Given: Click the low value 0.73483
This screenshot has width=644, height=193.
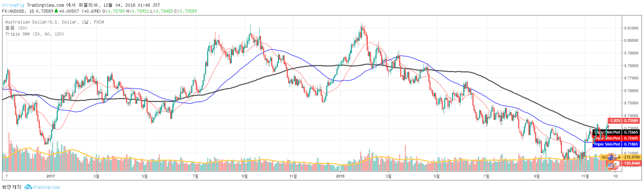Looking at the screenshot, I should click(164, 11).
